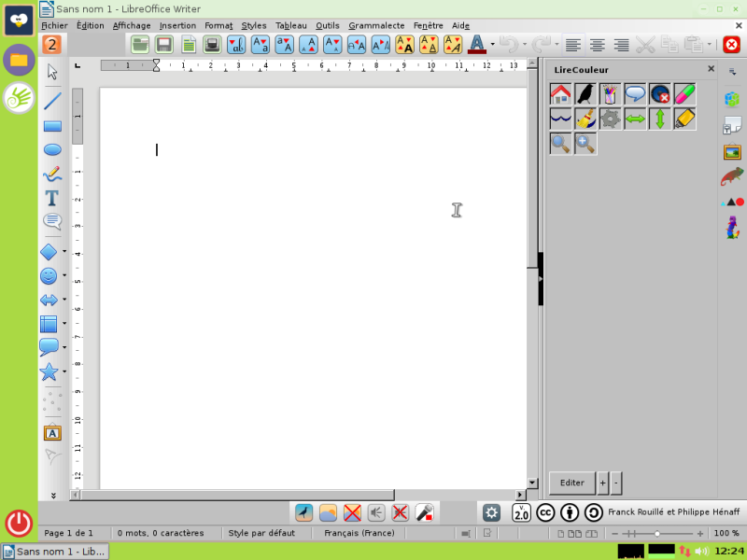Click the Editer button
747x560 pixels.
point(572,483)
